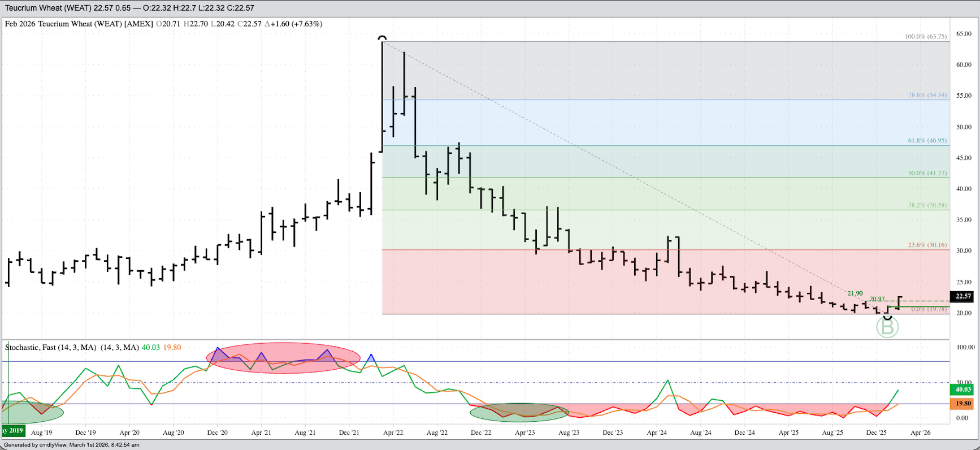Image resolution: width=980 pixels, height=450 pixels.
Task: Click the circled B buy signal marker
Action: pos(887,328)
